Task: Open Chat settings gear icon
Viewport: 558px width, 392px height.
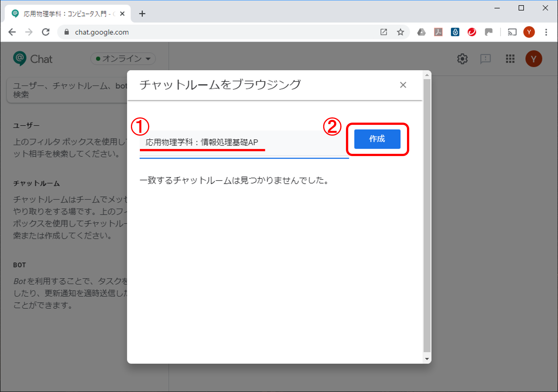Action: (462, 59)
